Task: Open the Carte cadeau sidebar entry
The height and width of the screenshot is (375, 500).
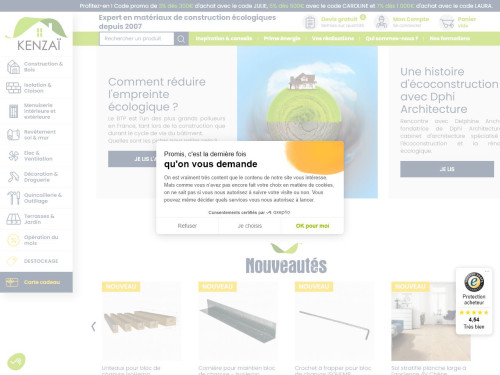Action: point(36,282)
